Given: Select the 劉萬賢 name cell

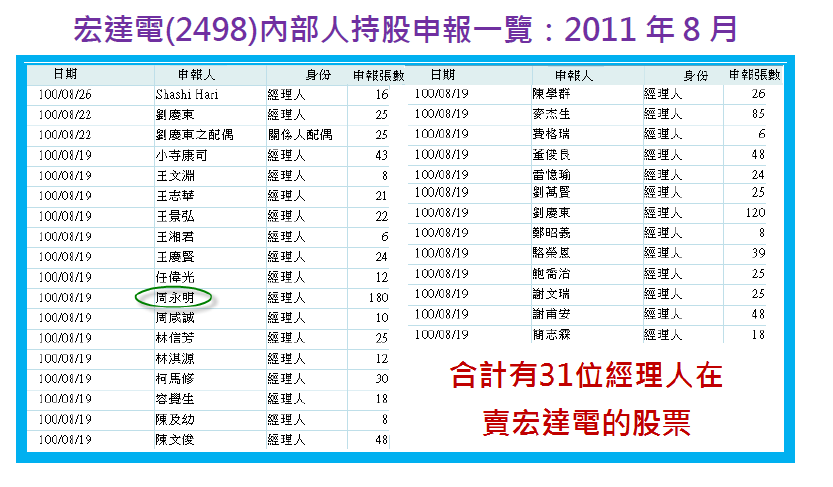Looking at the screenshot, I should click(x=551, y=192).
